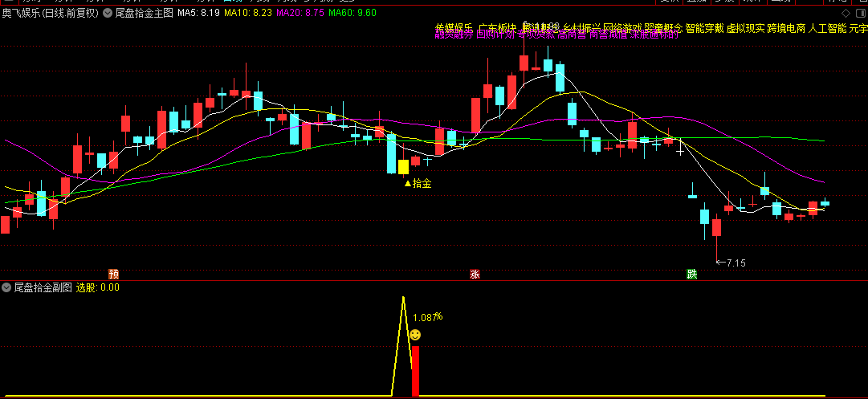
Task: Click the 预 event marker on the chart
Action: [x=113, y=274]
